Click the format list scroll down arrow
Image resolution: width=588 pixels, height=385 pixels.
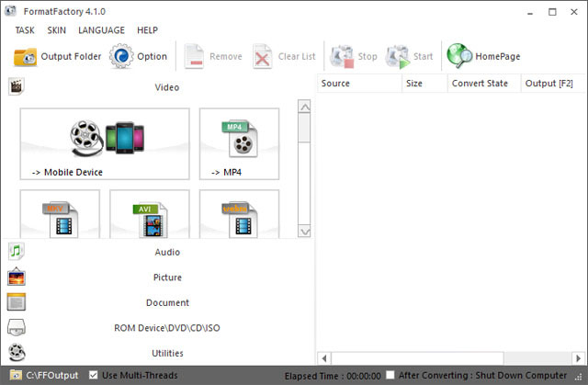pos(304,231)
